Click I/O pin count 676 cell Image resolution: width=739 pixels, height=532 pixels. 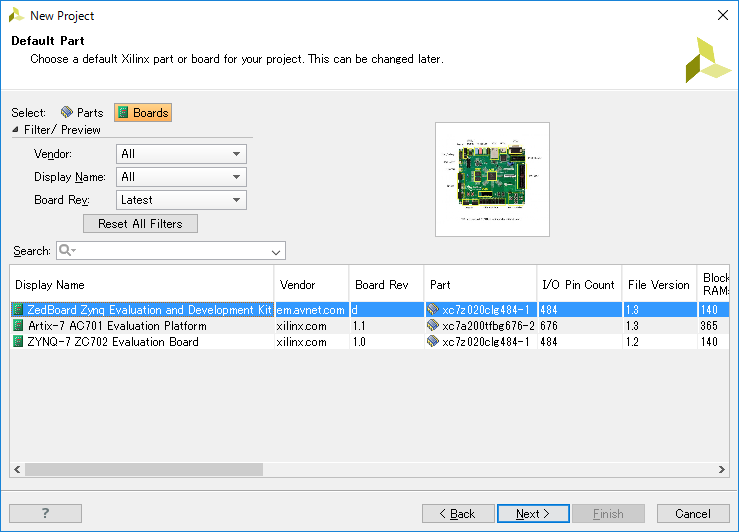coord(579,326)
